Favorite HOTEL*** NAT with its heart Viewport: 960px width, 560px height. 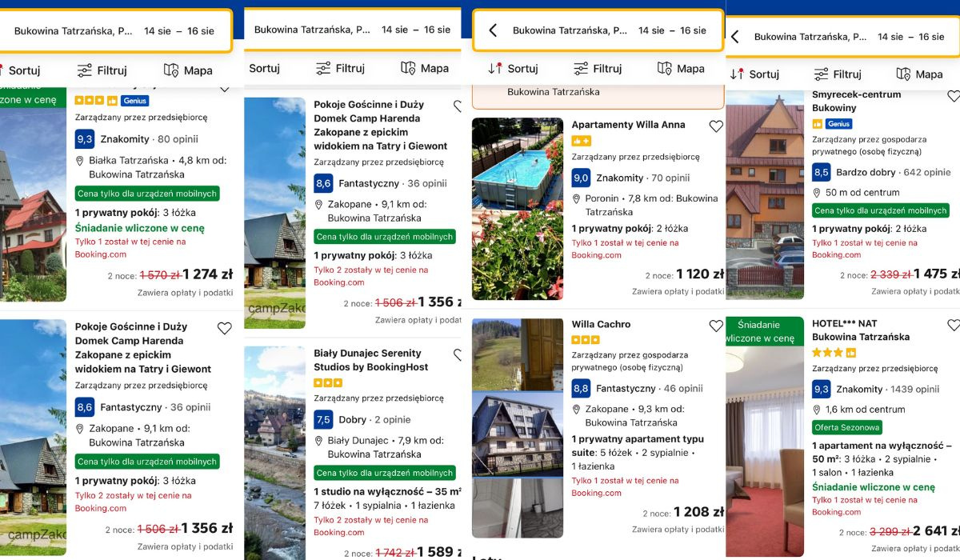point(954,325)
